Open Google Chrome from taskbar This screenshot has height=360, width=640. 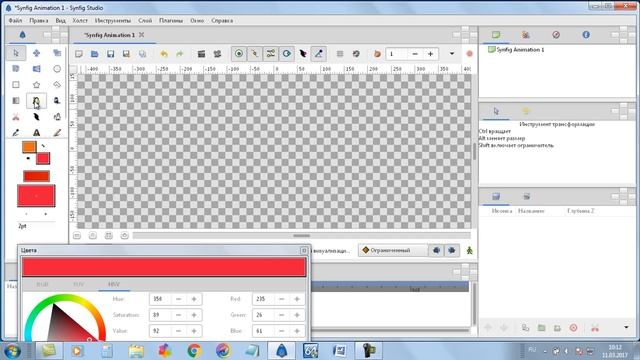[194, 351]
